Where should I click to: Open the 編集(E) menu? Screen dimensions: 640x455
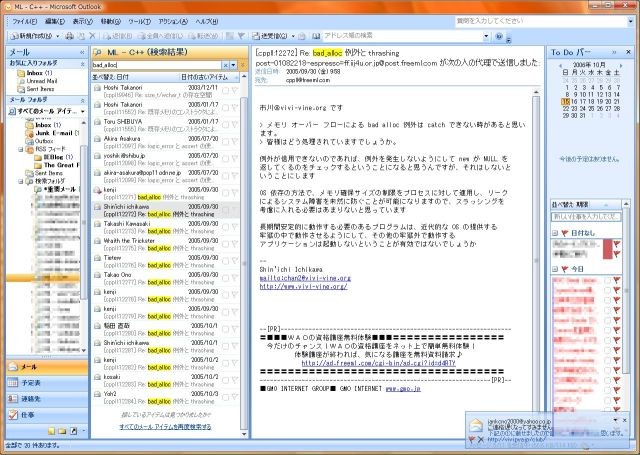tap(55, 22)
